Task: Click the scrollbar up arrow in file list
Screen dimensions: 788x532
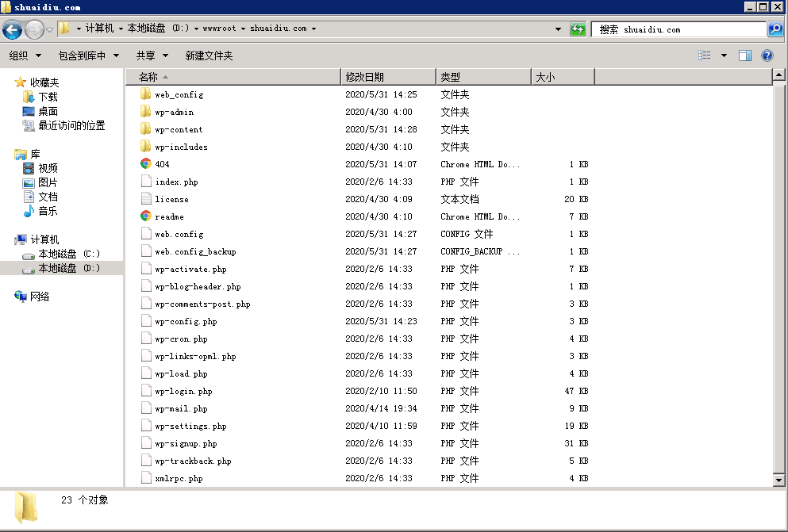Action: click(778, 75)
